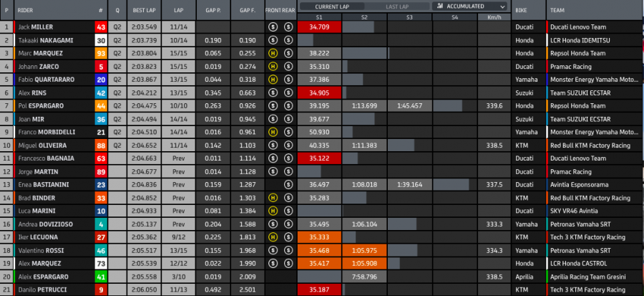Click Dovizioso's S2 time 1:06.104
Screen dimensions: 644x296
365,224
